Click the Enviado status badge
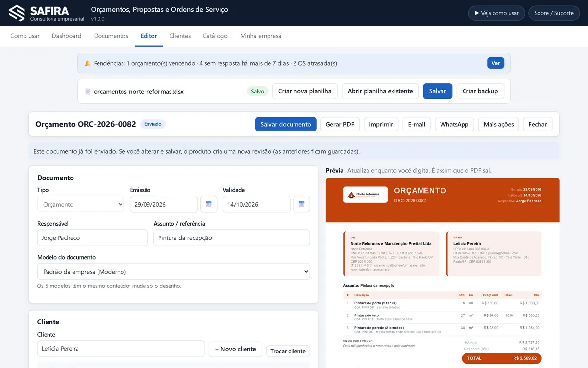Image resolution: width=588 pixels, height=368 pixels. point(153,124)
